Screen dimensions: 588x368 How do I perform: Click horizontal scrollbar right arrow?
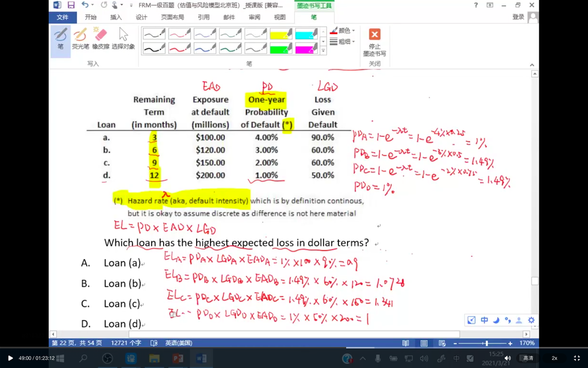click(526, 334)
